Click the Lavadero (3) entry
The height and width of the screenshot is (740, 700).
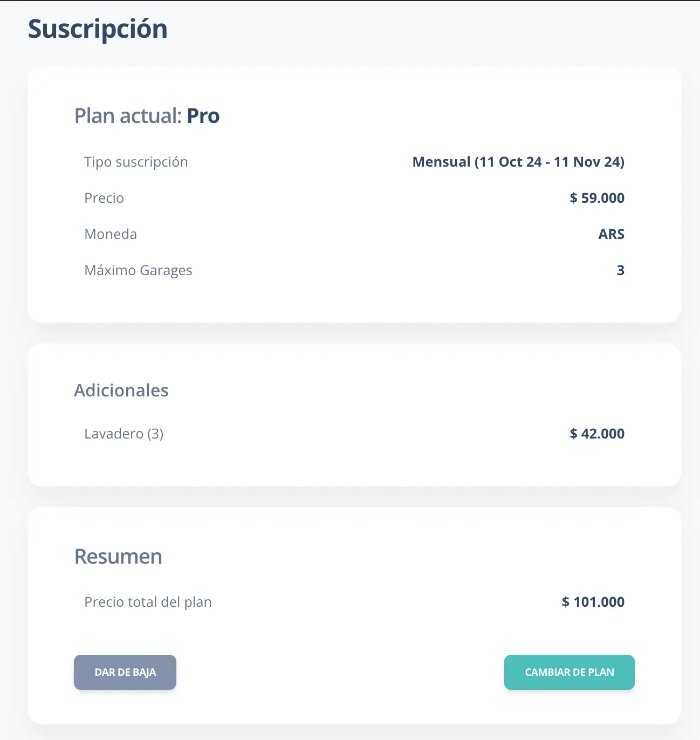pos(124,434)
